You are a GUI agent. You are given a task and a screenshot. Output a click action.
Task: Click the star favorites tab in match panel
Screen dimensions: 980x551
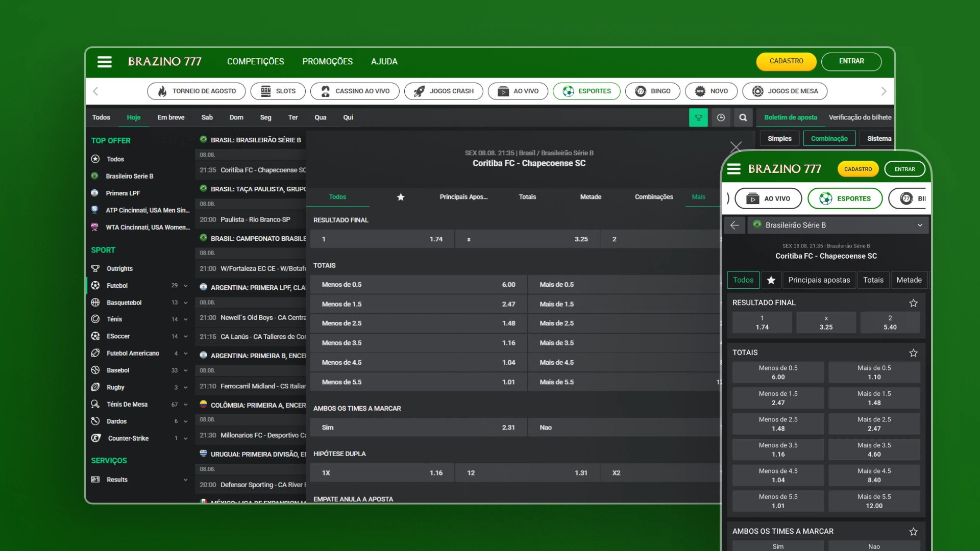401,197
